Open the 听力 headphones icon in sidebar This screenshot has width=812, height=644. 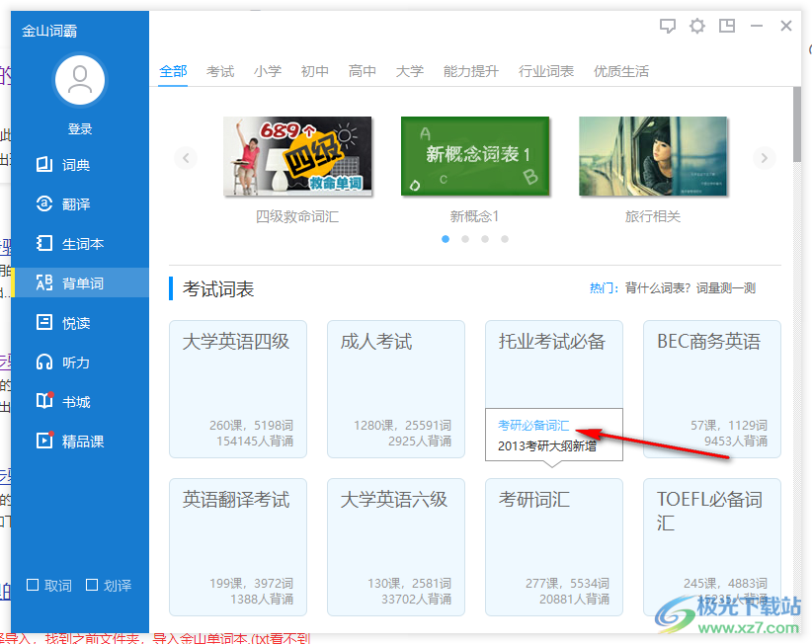[x=44, y=362]
